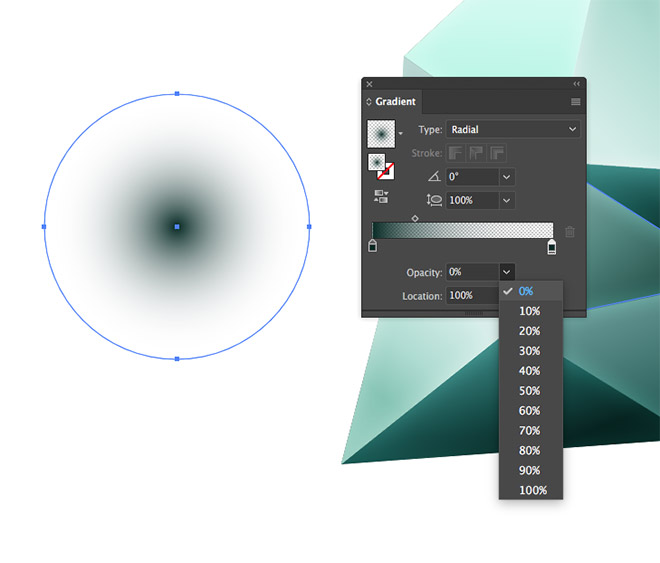Expand the angle dropdown arrow
Screen dimensions: 660x563
click(506, 176)
